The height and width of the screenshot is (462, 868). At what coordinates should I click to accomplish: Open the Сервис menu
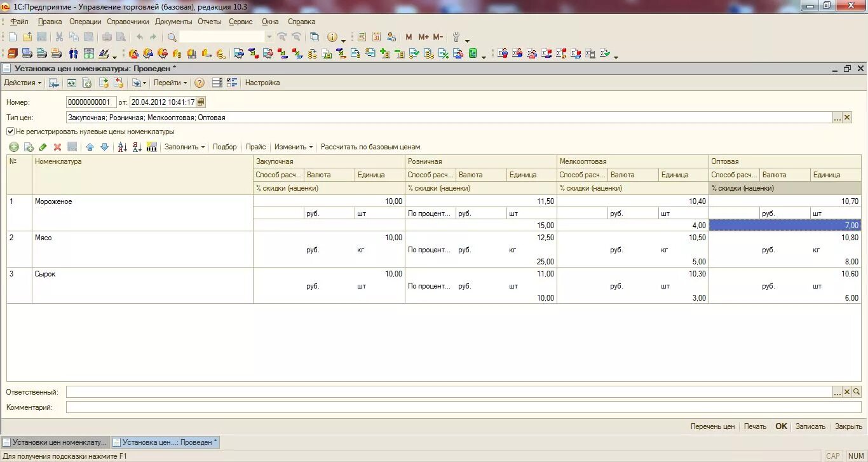point(241,22)
